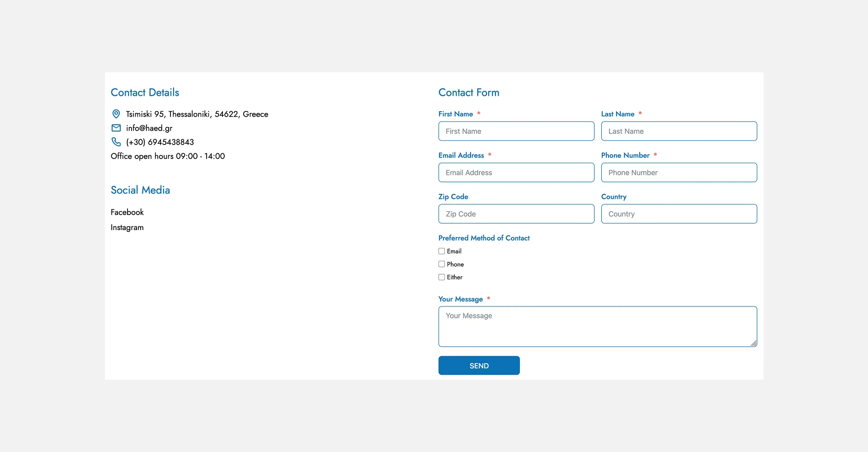This screenshot has height=452, width=868.
Task: Click the info@haed.gr email address
Action: point(149,128)
